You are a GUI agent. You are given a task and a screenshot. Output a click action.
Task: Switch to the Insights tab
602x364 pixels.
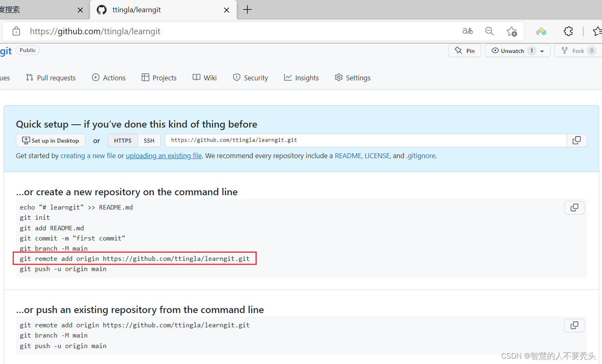pos(301,77)
